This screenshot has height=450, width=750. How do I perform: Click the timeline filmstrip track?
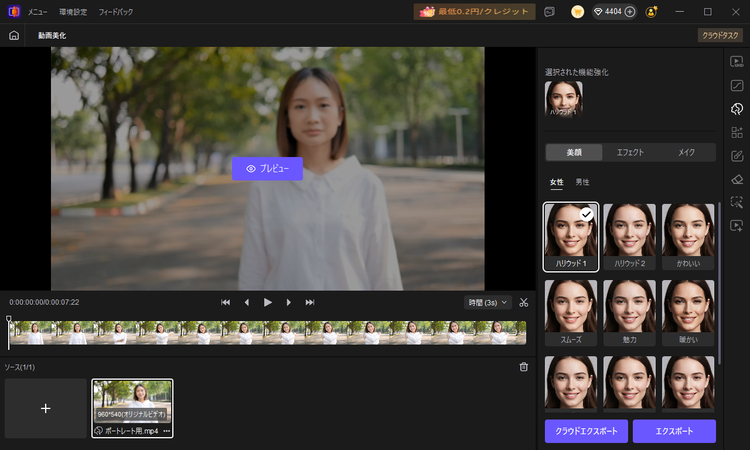point(268,333)
